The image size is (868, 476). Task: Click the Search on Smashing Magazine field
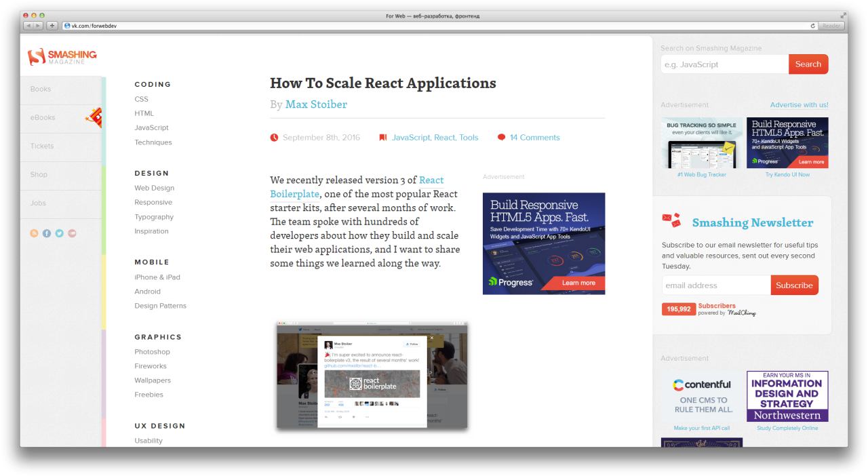724,64
